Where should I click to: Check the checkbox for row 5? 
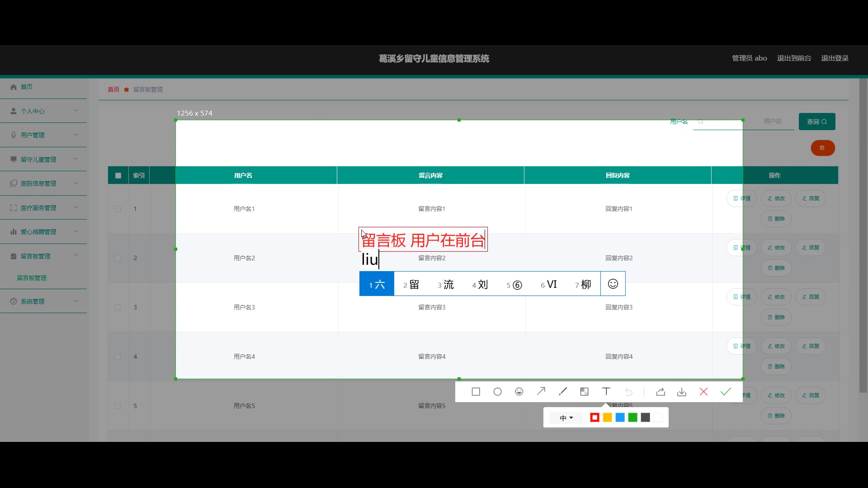pyautogui.click(x=118, y=406)
